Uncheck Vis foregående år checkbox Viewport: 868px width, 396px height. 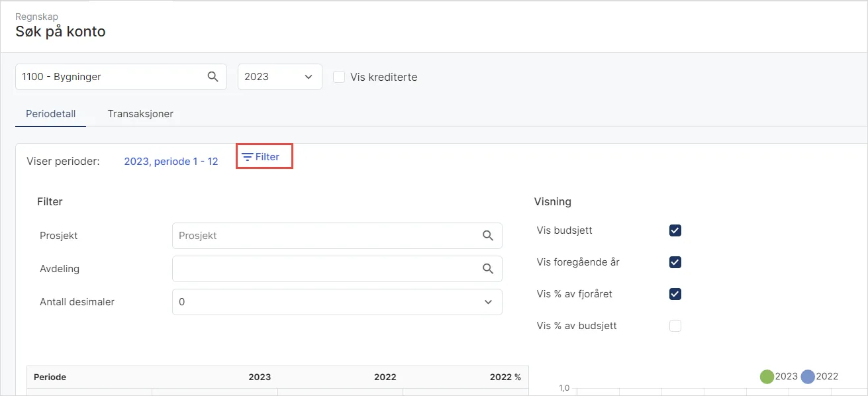pos(675,262)
